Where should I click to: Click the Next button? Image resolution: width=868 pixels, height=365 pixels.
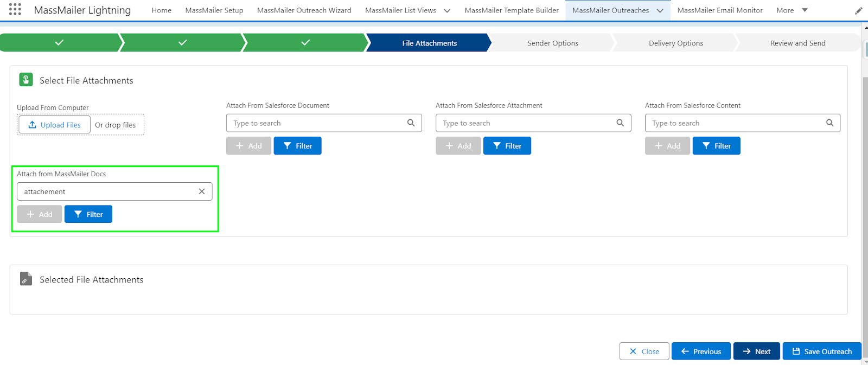point(757,351)
